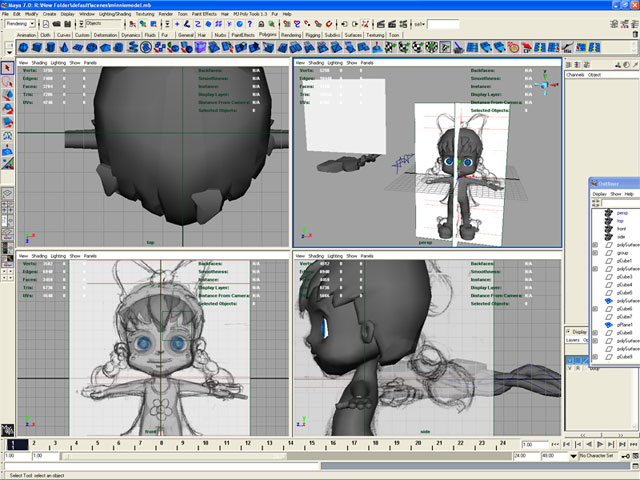Open animation preferences icon beside auto key
The image size is (640, 480).
[635, 456]
